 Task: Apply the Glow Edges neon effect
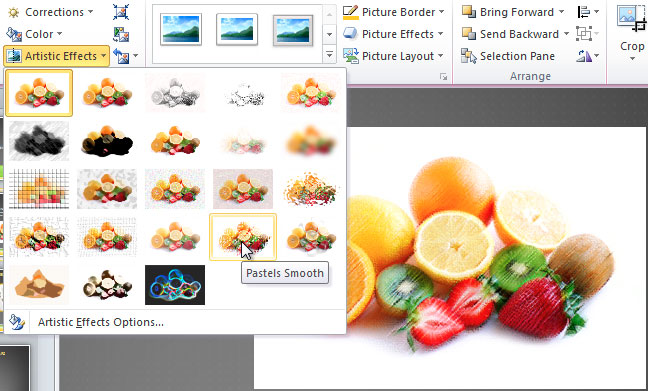click(x=175, y=285)
